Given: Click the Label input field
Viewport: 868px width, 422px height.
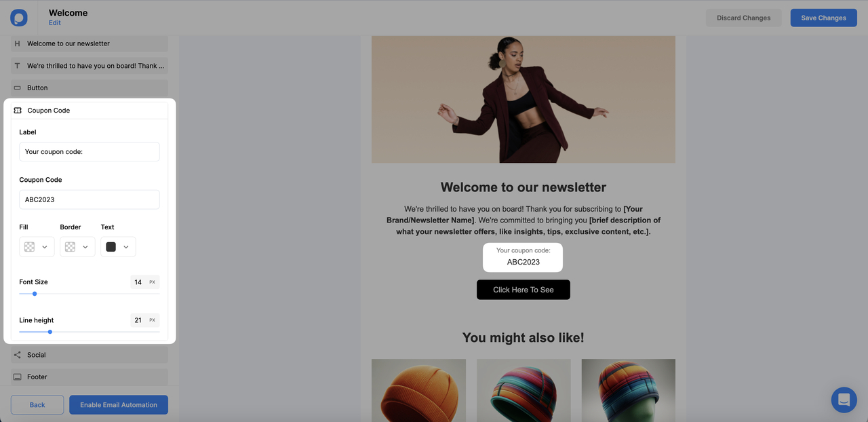Looking at the screenshot, I should [x=90, y=152].
